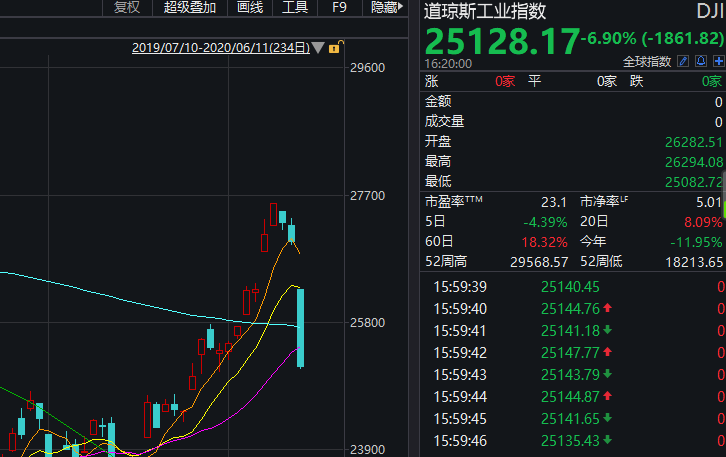
Task: Toggle the orange unlock padlock icon
Action: [336, 47]
